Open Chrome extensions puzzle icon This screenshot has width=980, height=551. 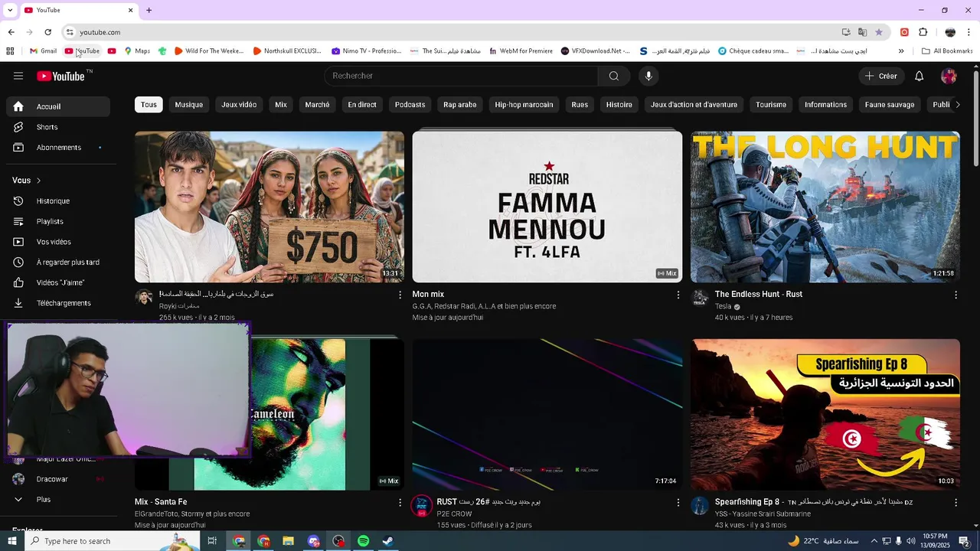click(923, 32)
